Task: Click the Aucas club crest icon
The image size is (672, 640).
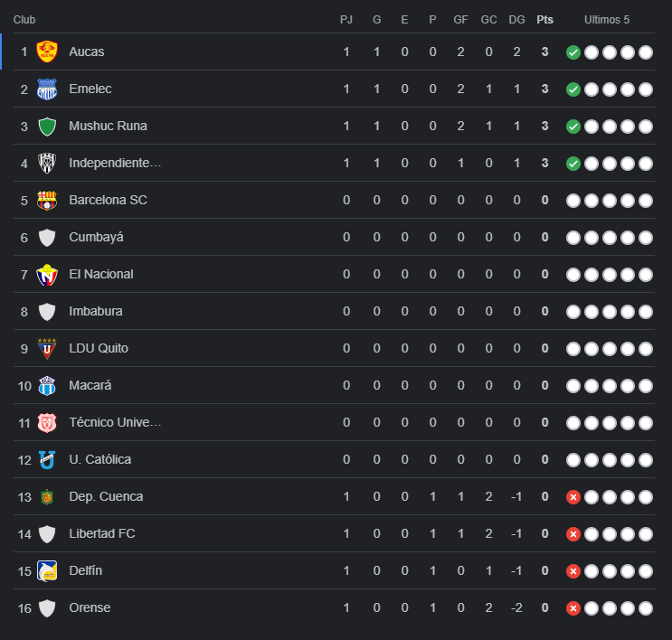Action: tap(47, 52)
